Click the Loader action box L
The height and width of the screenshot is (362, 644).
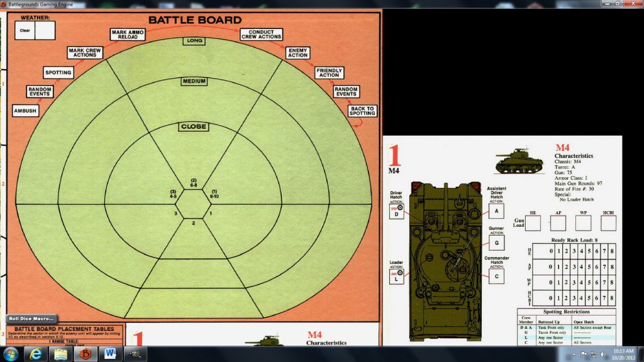(x=396, y=277)
